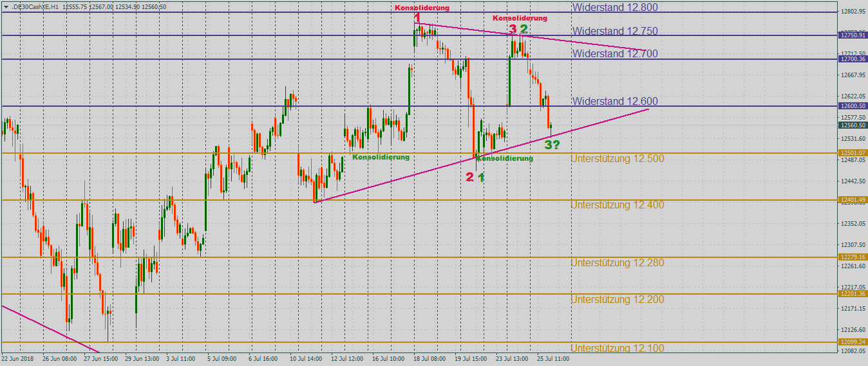Select the red number 1 marker
This screenshot has height=366, width=868.
pos(417,18)
